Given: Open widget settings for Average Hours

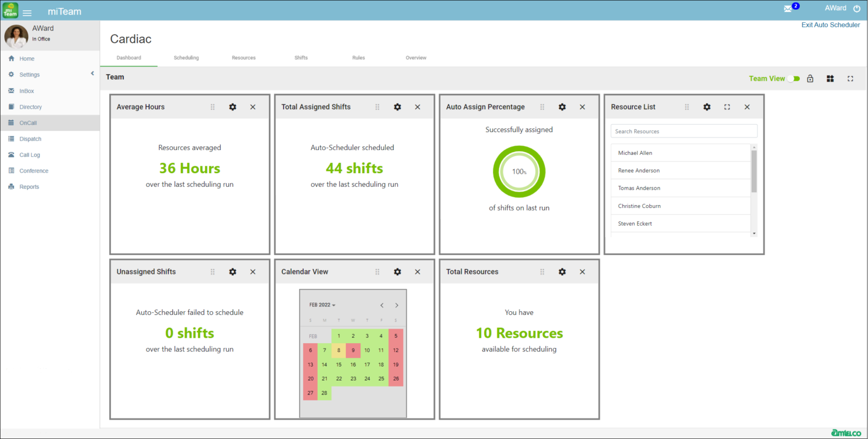Looking at the screenshot, I should pos(233,107).
